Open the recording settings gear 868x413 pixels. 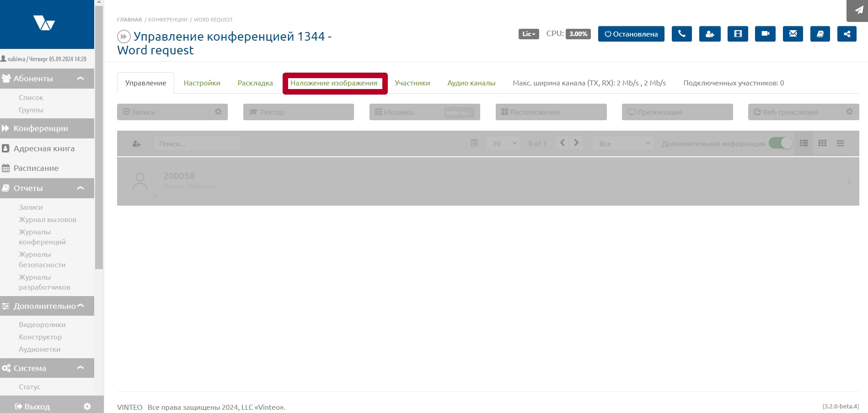pyautogui.click(x=218, y=112)
